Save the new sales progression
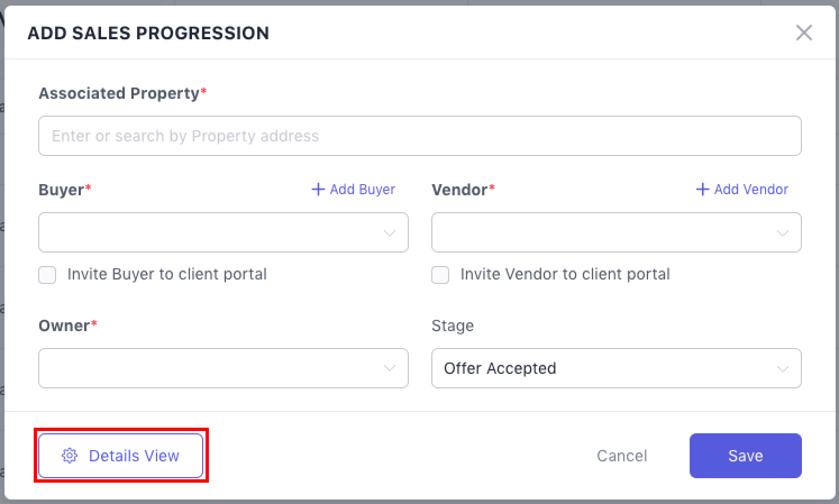 pyautogui.click(x=745, y=456)
